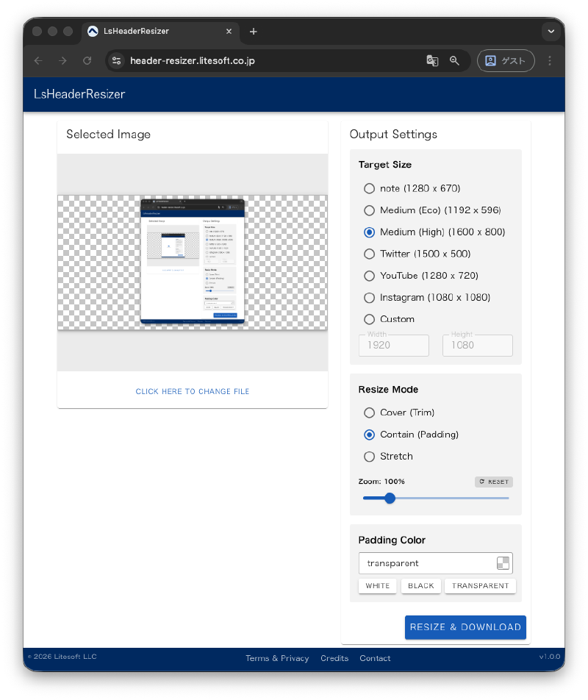Image resolution: width=588 pixels, height=700 pixels.
Task: Open the new tab plus button
Action: pyautogui.click(x=254, y=32)
